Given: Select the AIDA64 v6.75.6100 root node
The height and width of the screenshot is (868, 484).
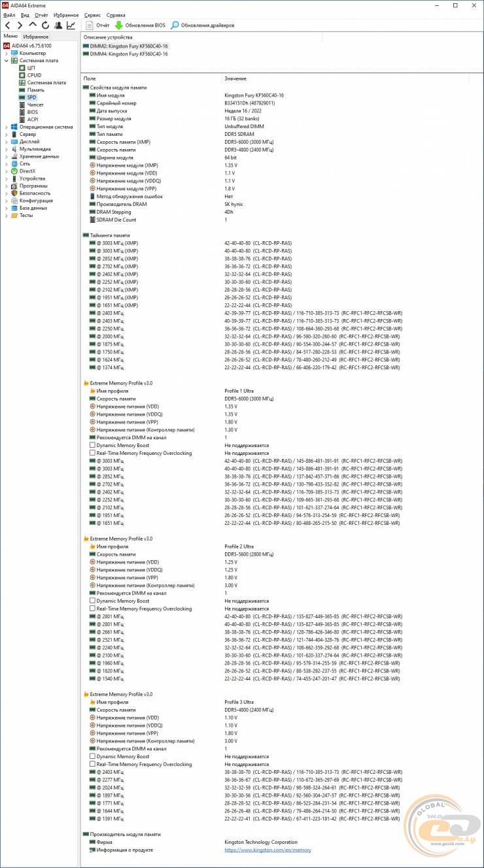Looking at the screenshot, I should pos(27,46).
